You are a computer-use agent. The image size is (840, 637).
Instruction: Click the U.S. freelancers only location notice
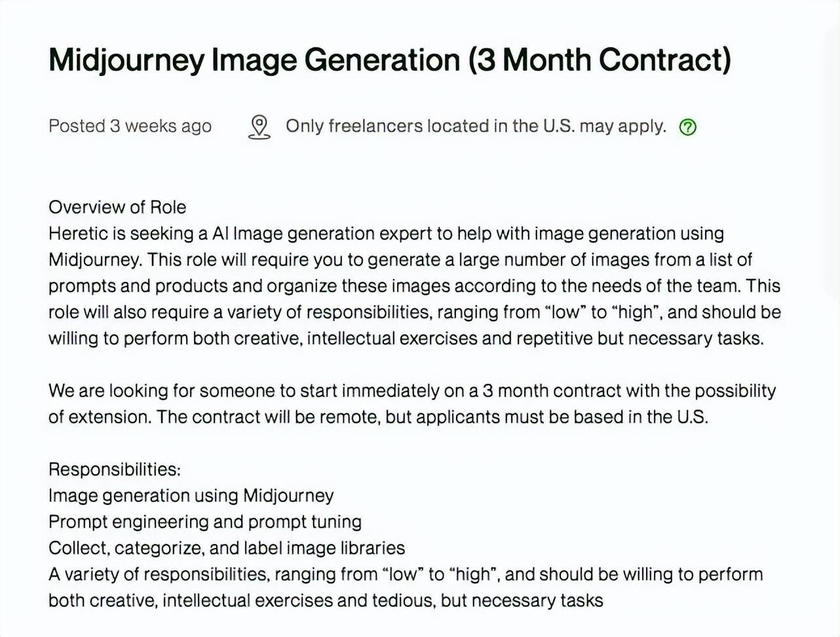(475, 126)
